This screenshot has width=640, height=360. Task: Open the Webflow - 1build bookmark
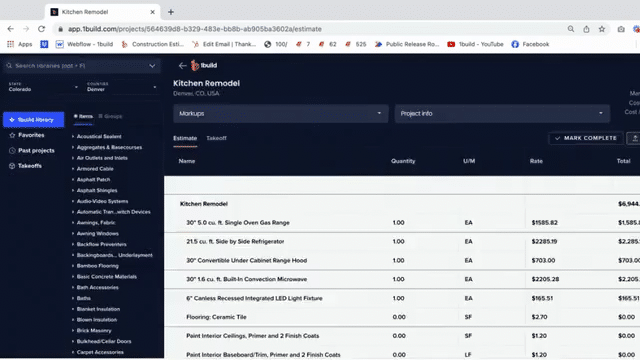(x=84, y=44)
